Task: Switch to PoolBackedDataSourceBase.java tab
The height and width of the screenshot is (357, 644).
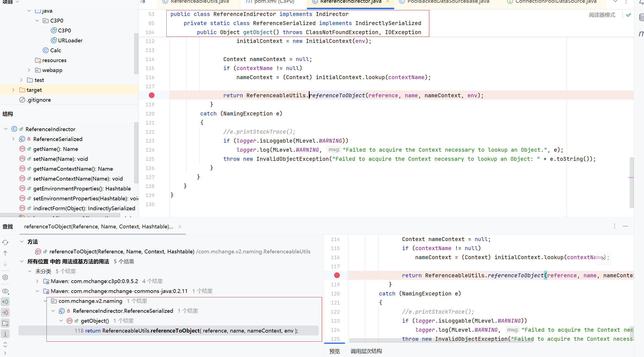Action: (x=444, y=1)
